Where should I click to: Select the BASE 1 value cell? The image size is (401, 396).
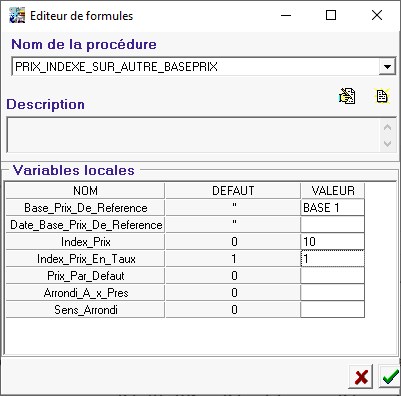click(332, 208)
